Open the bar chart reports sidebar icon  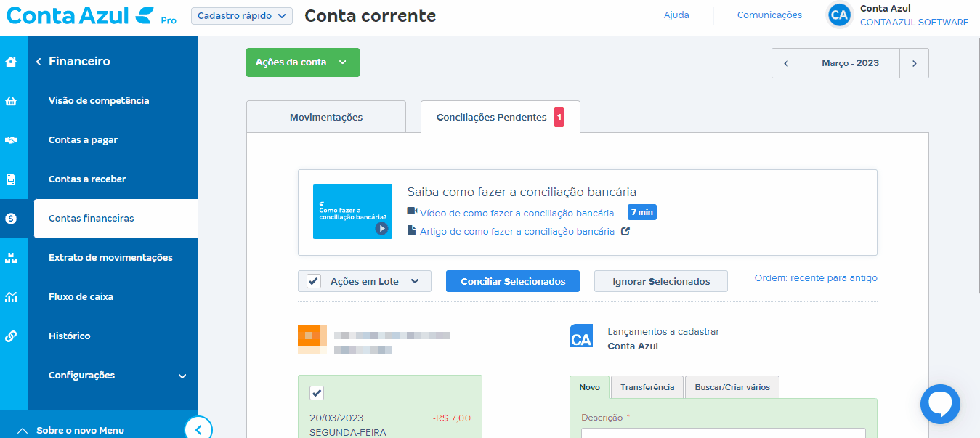11,297
